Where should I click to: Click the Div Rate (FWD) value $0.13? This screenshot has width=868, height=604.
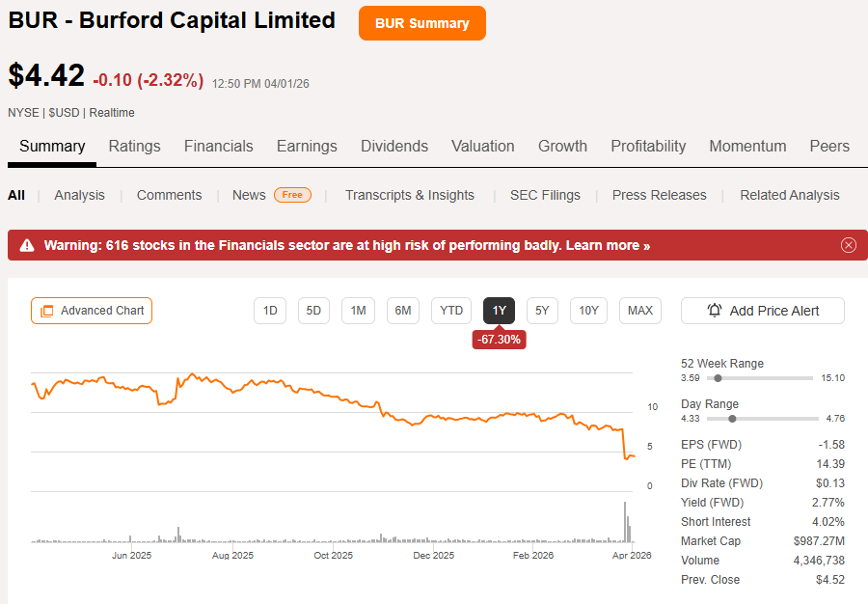coord(830,483)
